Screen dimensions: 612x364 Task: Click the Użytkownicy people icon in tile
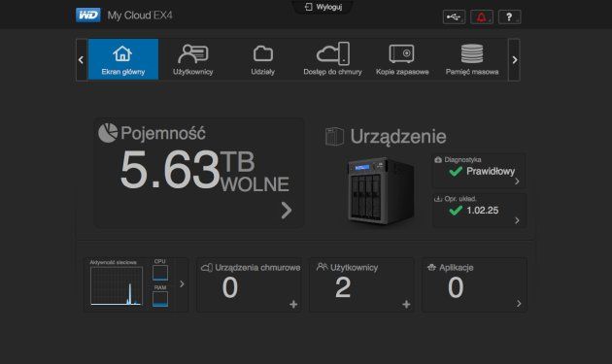click(322, 267)
